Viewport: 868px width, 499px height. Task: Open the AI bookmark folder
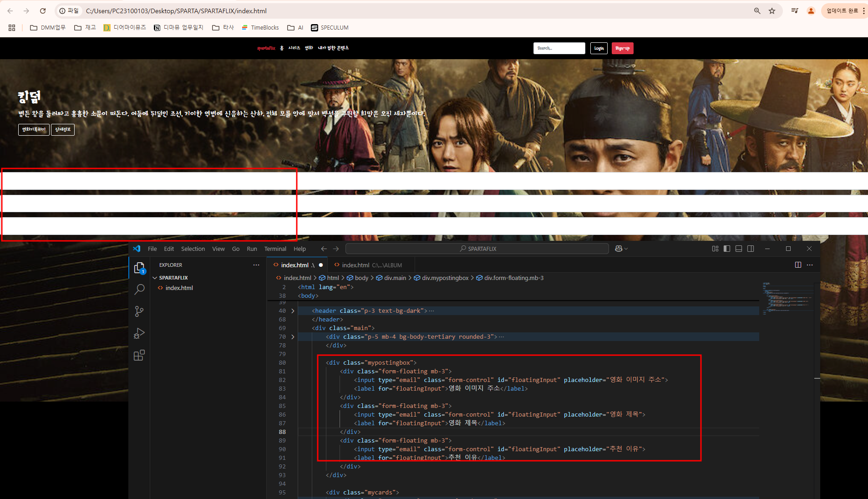click(295, 28)
